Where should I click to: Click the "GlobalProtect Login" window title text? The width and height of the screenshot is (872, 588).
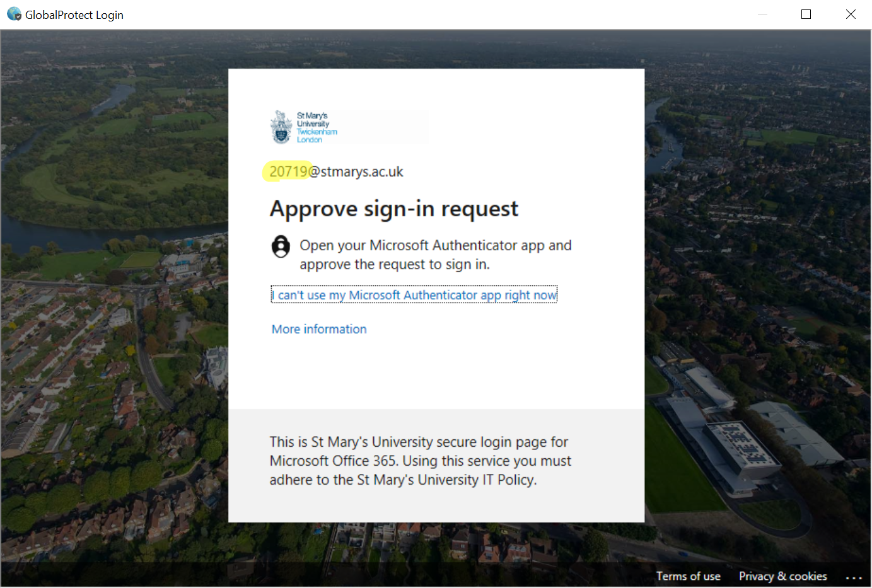[x=74, y=14]
